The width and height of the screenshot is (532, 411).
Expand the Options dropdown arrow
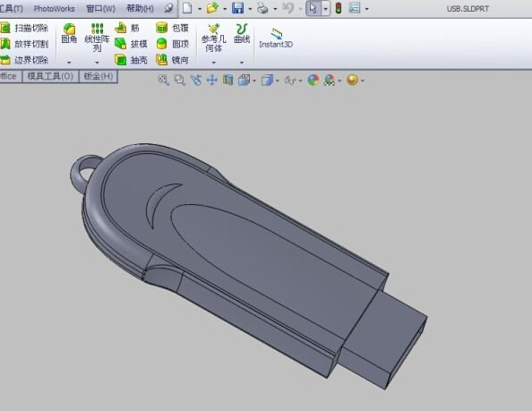coord(367,9)
